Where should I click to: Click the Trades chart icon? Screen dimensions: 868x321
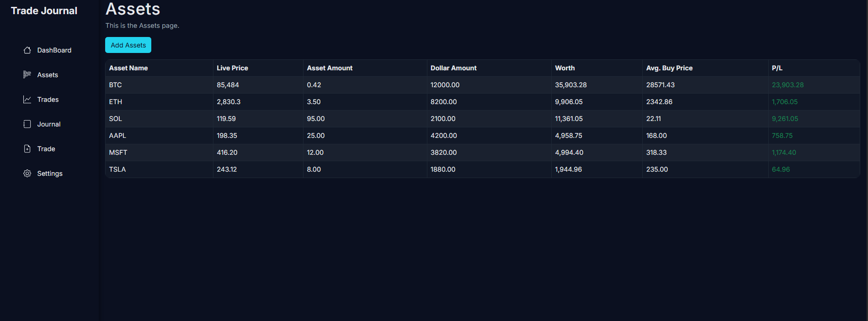(x=27, y=99)
